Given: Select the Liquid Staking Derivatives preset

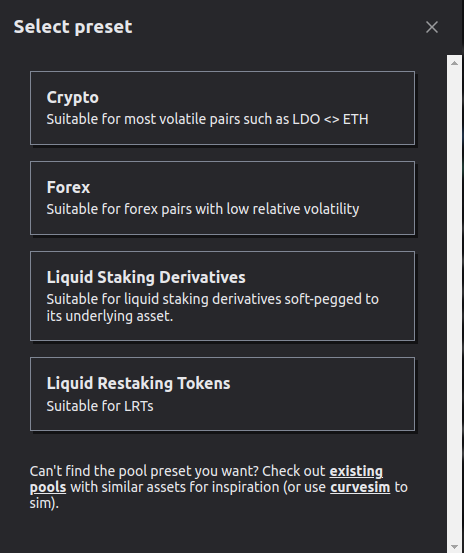Looking at the screenshot, I should [222, 296].
